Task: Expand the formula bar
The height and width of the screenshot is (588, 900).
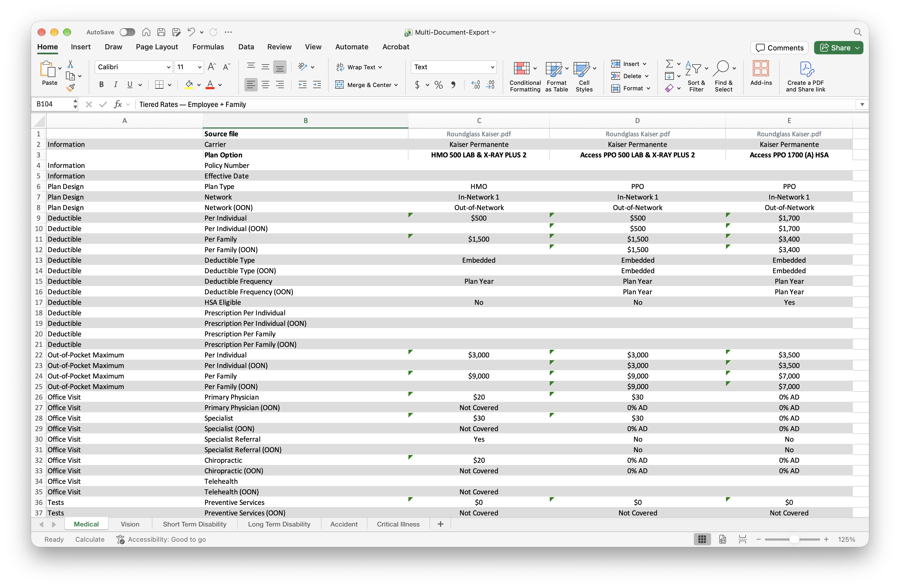Action: click(x=862, y=104)
